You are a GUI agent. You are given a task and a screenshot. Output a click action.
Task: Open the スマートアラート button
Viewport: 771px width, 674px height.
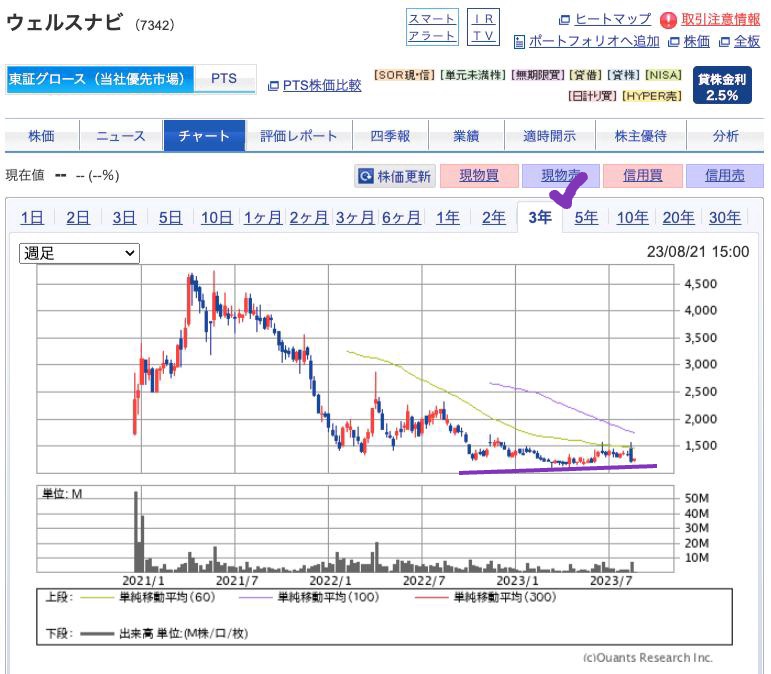click(x=432, y=27)
